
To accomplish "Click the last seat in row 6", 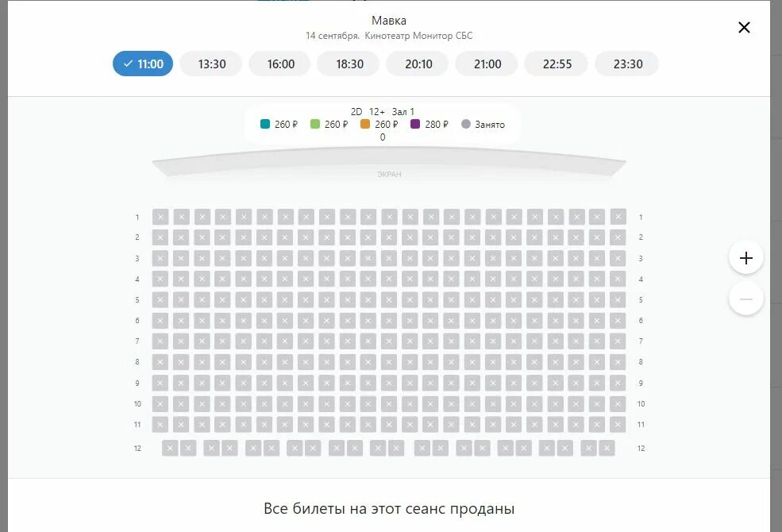I will pyautogui.click(x=618, y=321).
